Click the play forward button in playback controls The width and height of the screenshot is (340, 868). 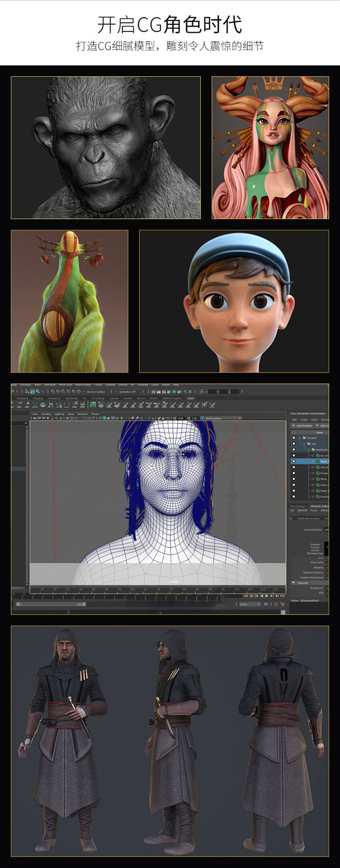click(x=267, y=596)
